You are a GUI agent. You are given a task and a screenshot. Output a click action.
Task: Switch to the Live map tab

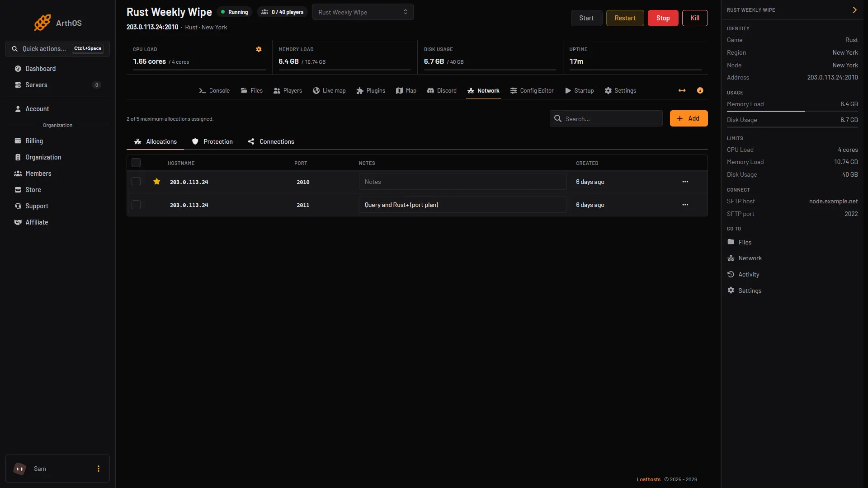(x=329, y=90)
